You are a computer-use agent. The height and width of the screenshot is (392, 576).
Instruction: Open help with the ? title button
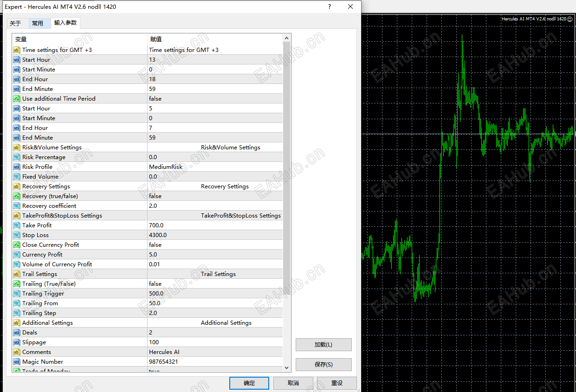(x=330, y=6)
